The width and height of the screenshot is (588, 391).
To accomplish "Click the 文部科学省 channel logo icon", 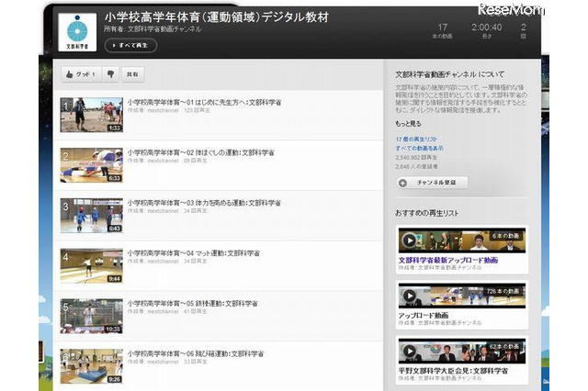I will pyautogui.click(x=77, y=32).
